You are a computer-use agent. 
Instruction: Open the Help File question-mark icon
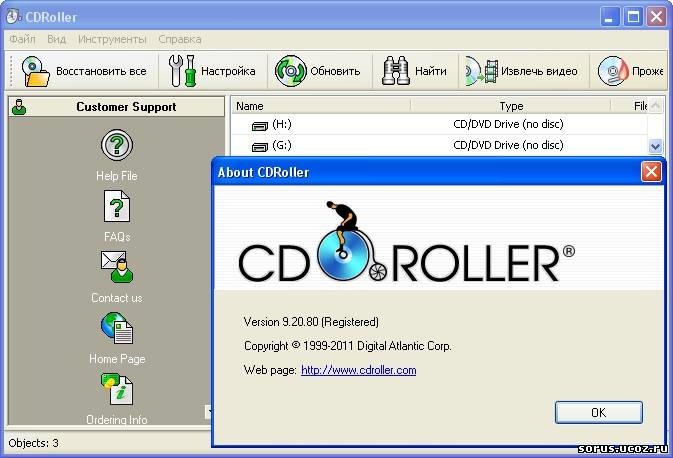(117, 145)
